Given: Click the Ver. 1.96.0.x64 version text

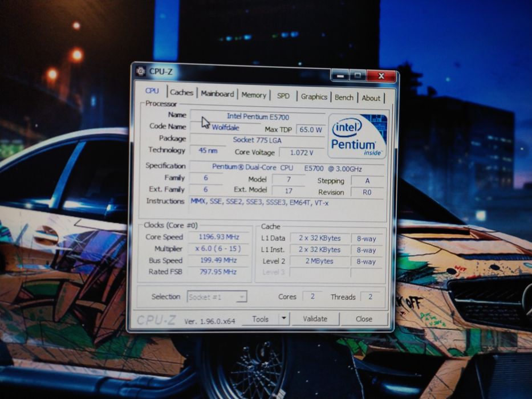Looking at the screenshot, I should pos(210,321).
